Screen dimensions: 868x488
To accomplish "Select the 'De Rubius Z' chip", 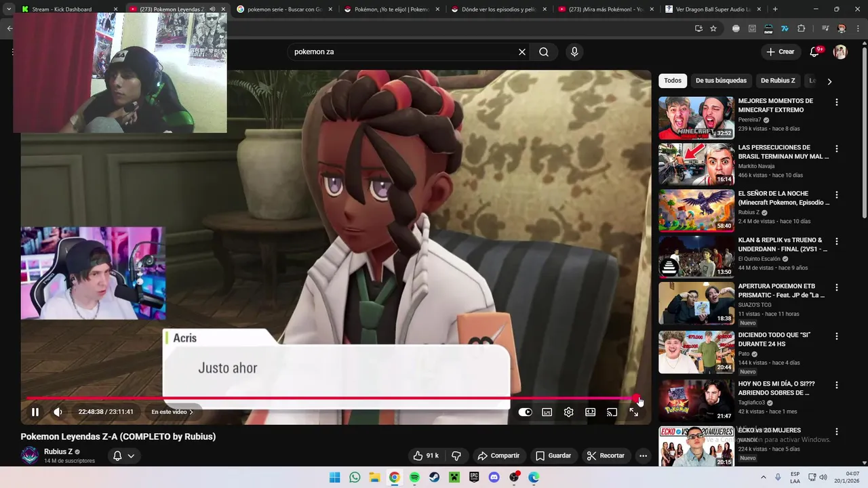I will click(x=778, y=81).
